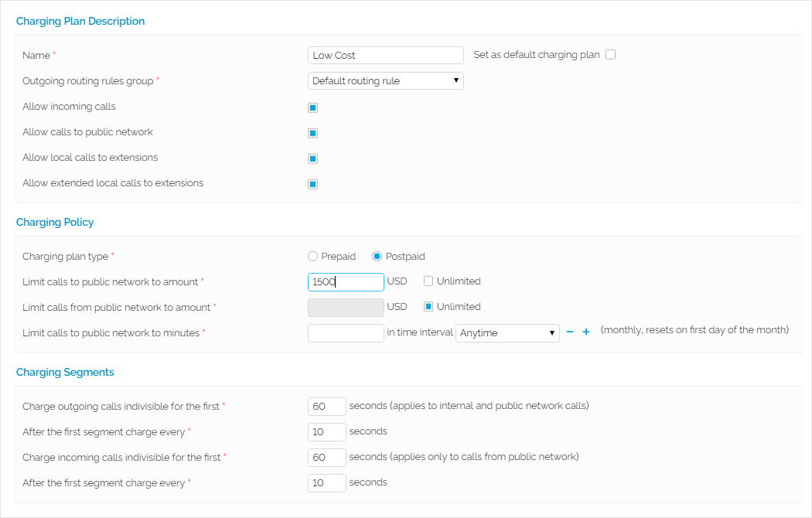Click the plus icon to add time interval
The image size is (812, 518).
click(586, 332)
